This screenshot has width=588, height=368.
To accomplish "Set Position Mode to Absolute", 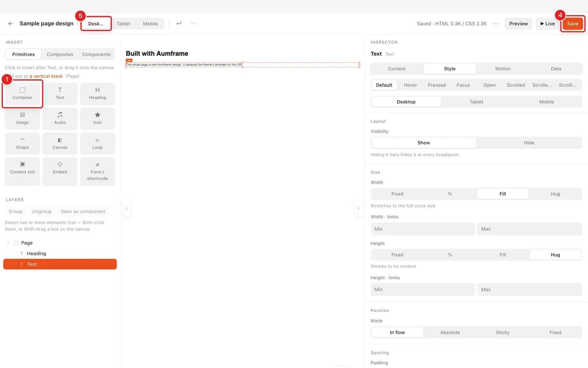I will (x=450, y=332).
